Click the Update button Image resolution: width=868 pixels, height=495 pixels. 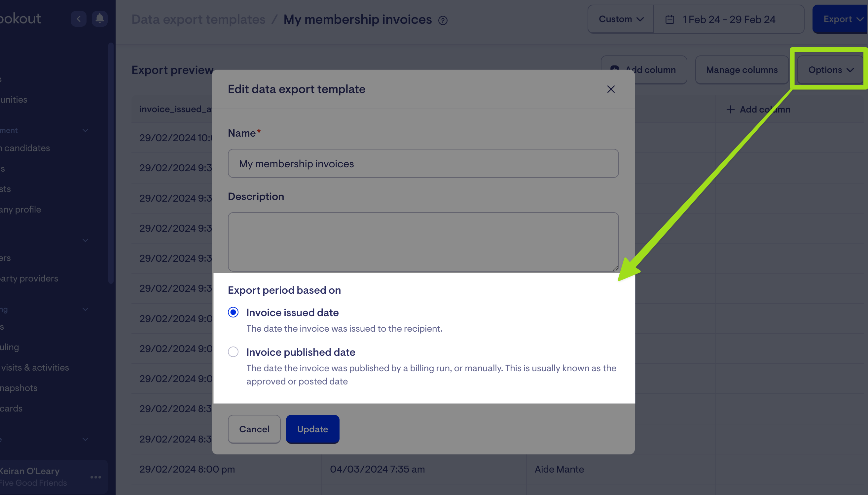(x=312, y=429)
